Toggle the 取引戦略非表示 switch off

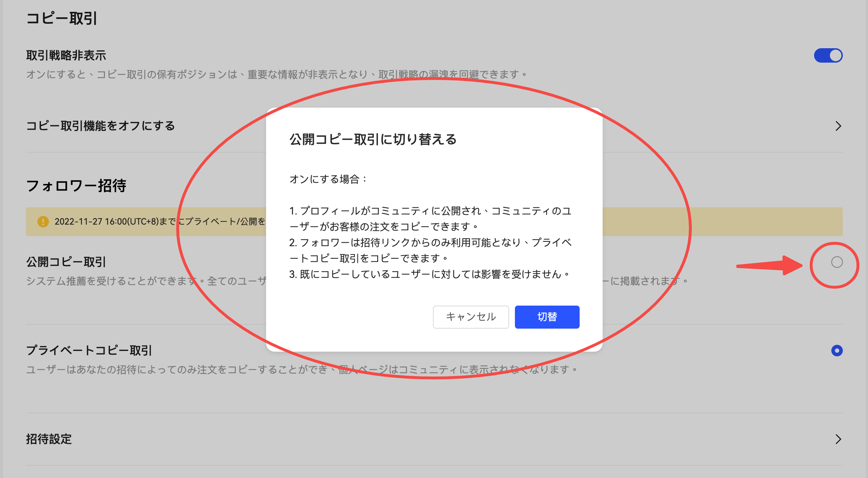click(828, 55)
